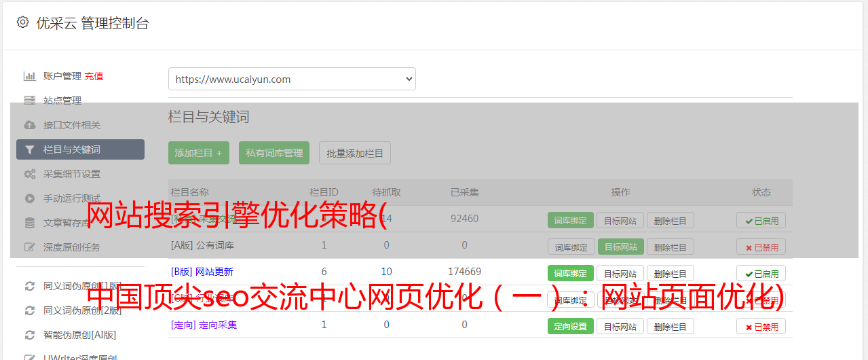Screen dimensions: 868x360
Task: Click the gears icon for 采集细节设置
Action: [x=29, y=174]
